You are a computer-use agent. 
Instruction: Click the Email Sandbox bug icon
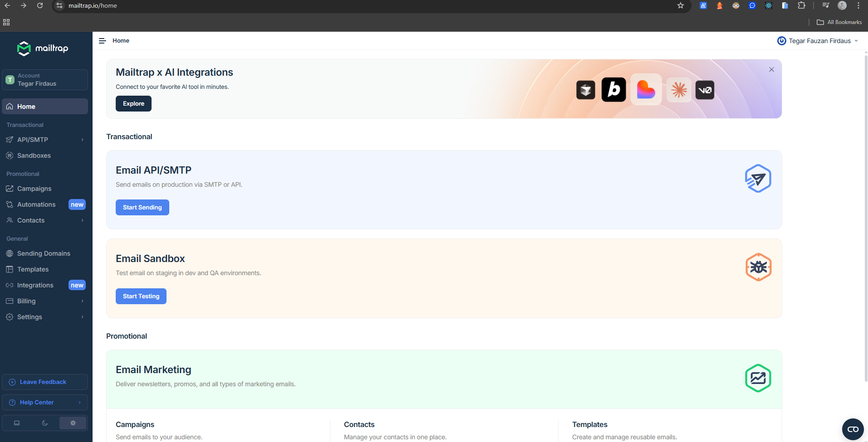point(758,267)
